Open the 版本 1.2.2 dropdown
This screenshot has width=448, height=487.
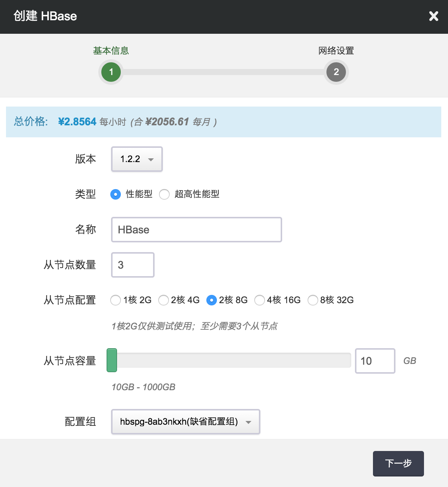[x=137, y=159]
